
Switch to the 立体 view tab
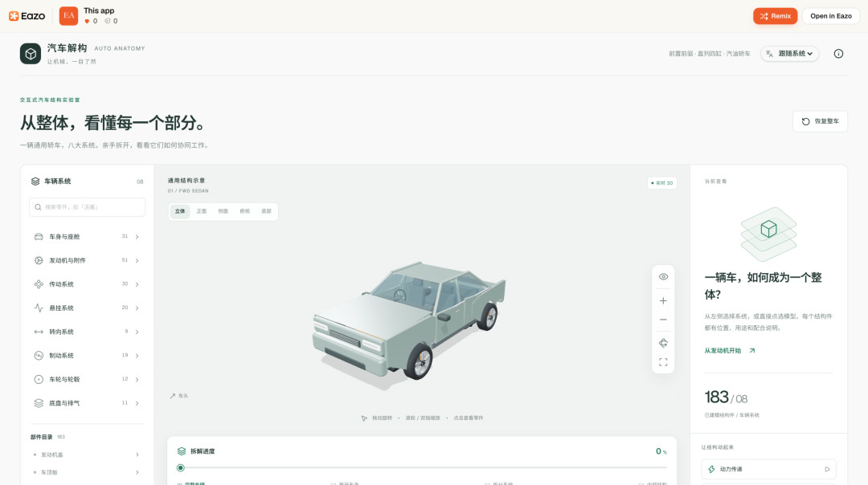(180, 211)
